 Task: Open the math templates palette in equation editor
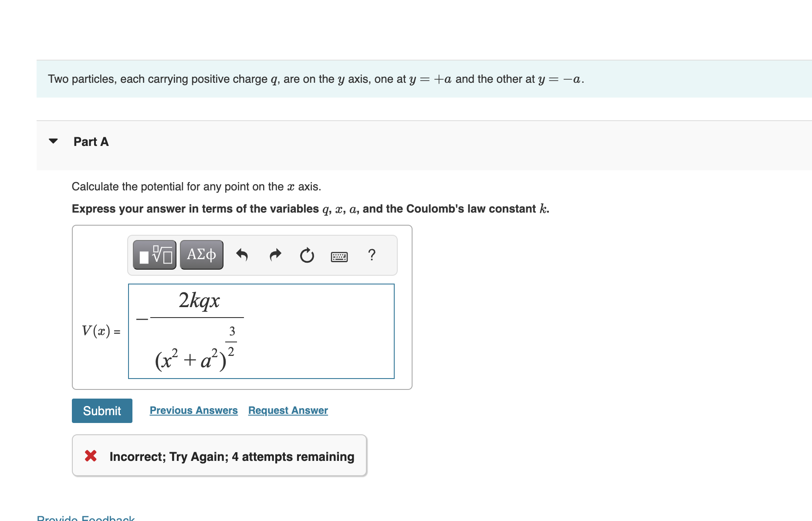(x=154, y=255)
